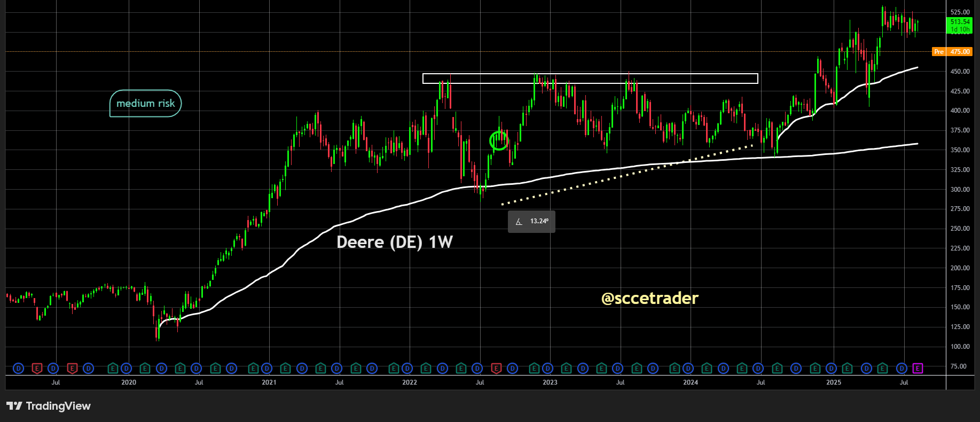Click the 2021 label on the time axis
This screenshot has width=980, height=422.
(x=269, y=382)
